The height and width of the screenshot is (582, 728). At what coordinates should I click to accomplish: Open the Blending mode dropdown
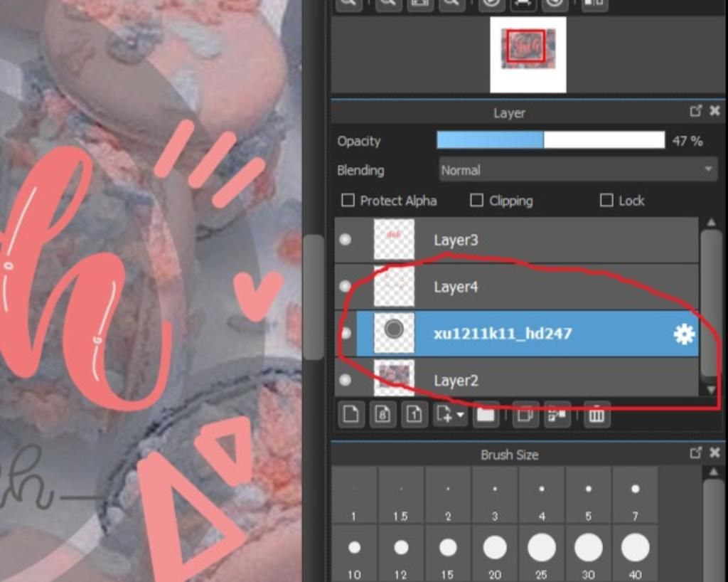click(578, 169)
